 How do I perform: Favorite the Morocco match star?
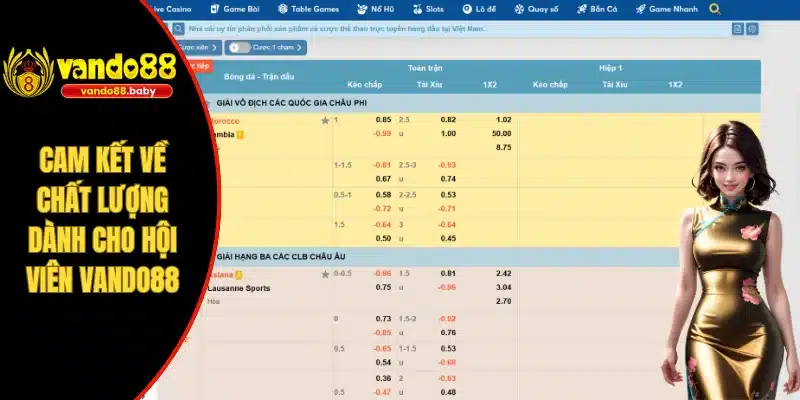325,121
